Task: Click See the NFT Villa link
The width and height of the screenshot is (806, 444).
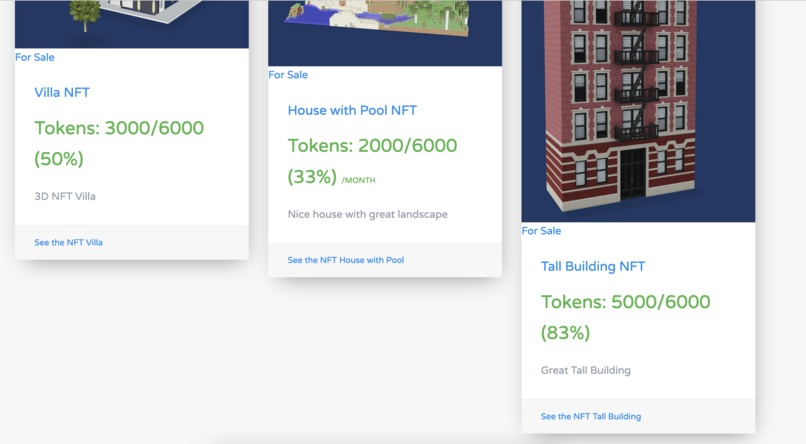Action: (68, 243)
